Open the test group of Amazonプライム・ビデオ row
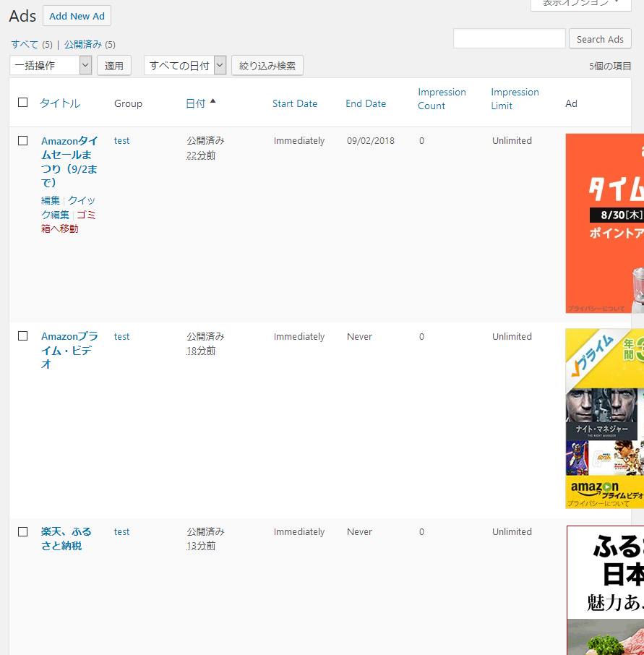 pos(121,336)
